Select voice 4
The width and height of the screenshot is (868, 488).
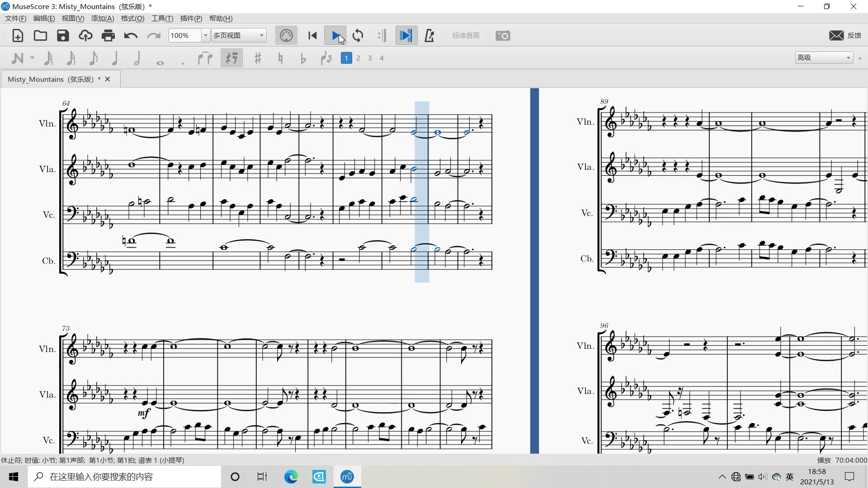[382, 58]
